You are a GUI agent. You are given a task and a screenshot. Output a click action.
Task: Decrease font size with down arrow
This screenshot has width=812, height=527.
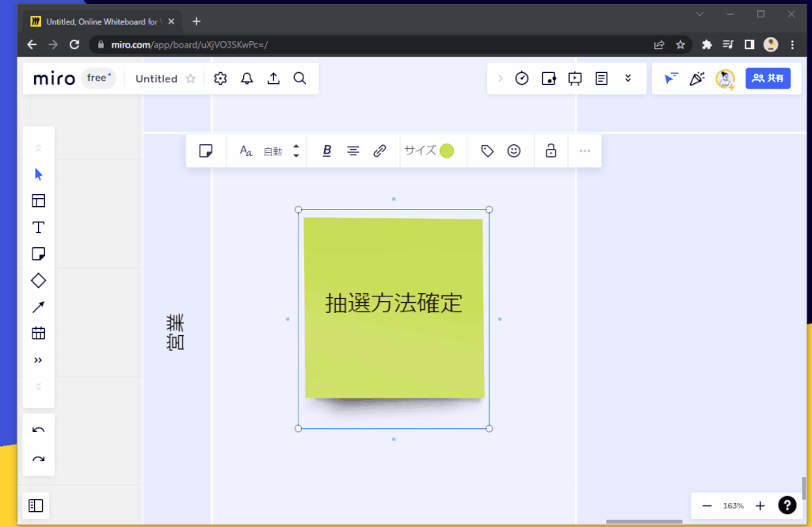coord(296,155)
